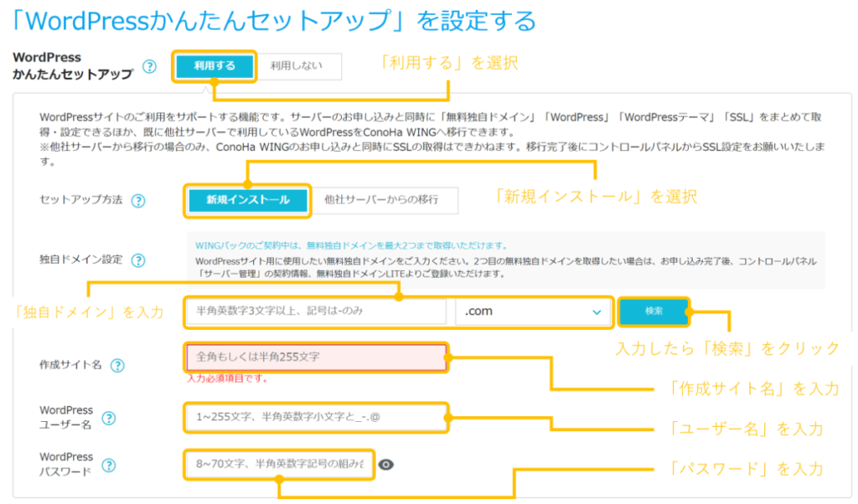Click the 入力必須項目です。 error message

(x=227, y=378)
